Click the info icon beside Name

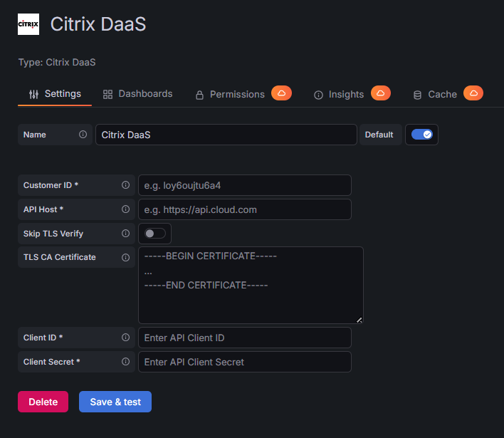(x=83, y=135)
